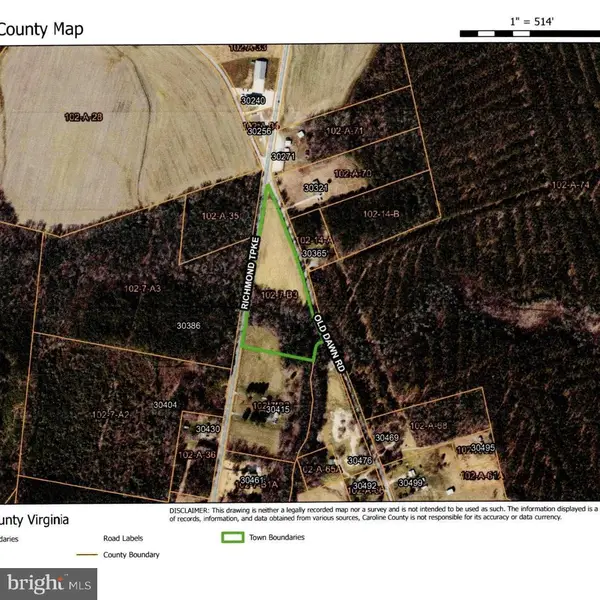Viewport: 600px width, 600px height.
Task: Select the Town Boundaries legend label
Action: [x=279, y=537]
